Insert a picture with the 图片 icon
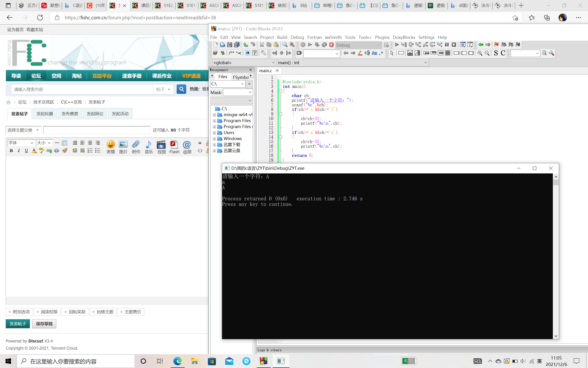The image size is (588, 368). click(123, 147)
